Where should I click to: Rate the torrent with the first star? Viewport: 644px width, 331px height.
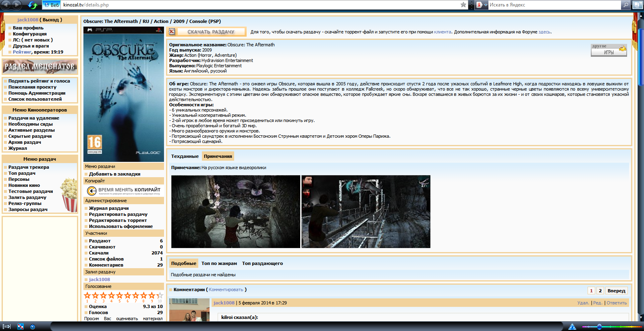click(x=87, y=296)
